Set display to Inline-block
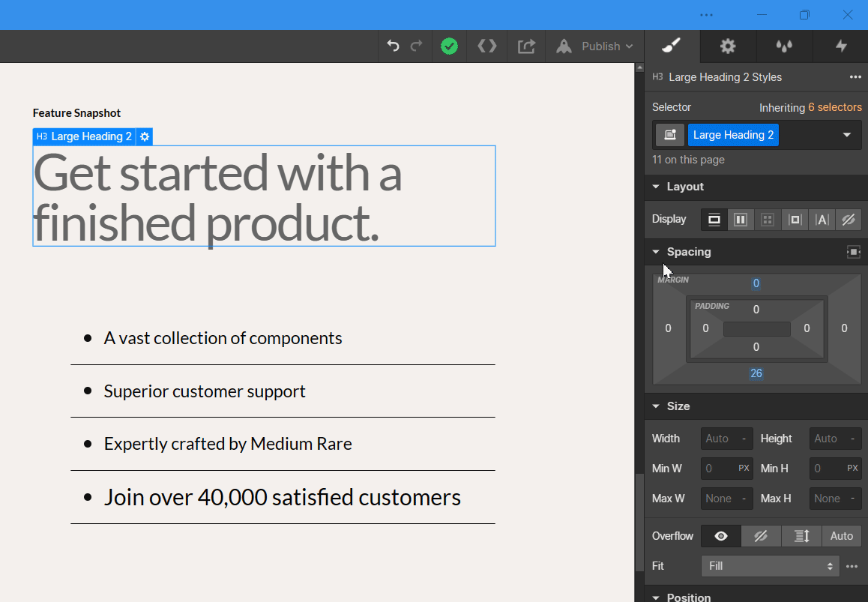Screen dimensions: 868x602 795,220
